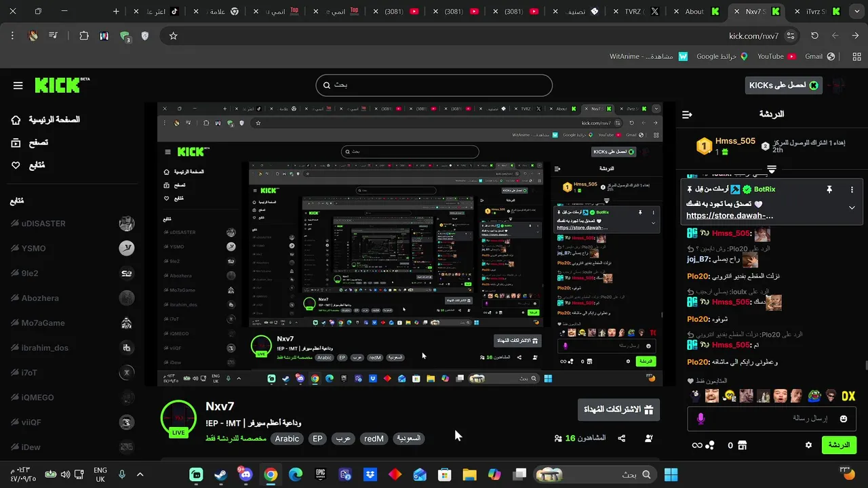Open the home page sidebar item الصفحة الرئيسية
This screenshot has width=868, height=488.
(x=46, y=120)
